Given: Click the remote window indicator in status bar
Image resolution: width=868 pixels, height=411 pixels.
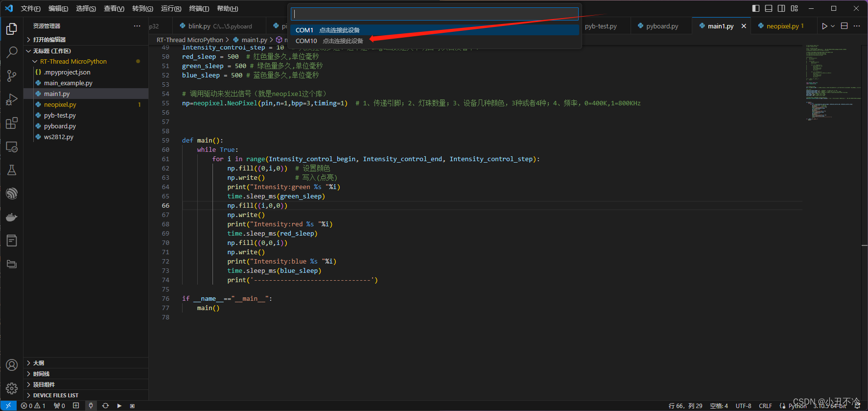Looking at the screenshot, I should 8,406.
